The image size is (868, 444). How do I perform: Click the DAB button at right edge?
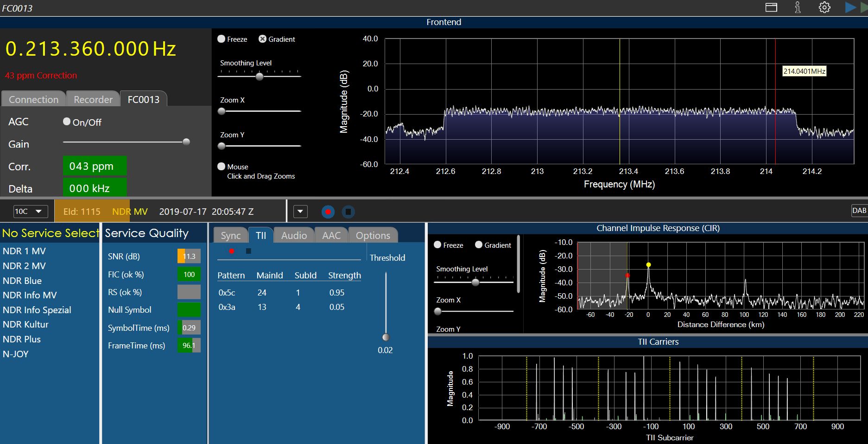tap(859, 211)
